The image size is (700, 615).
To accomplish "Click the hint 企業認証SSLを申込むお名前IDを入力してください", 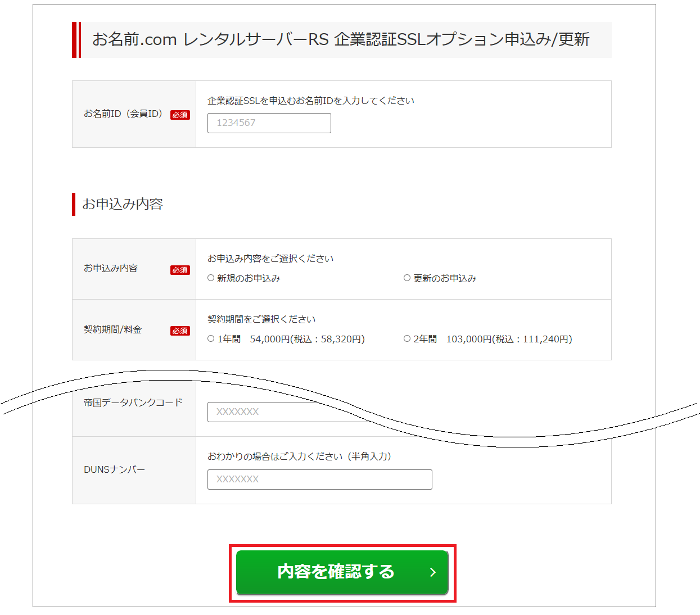I will pyautogui.click(x=311, y=101).
